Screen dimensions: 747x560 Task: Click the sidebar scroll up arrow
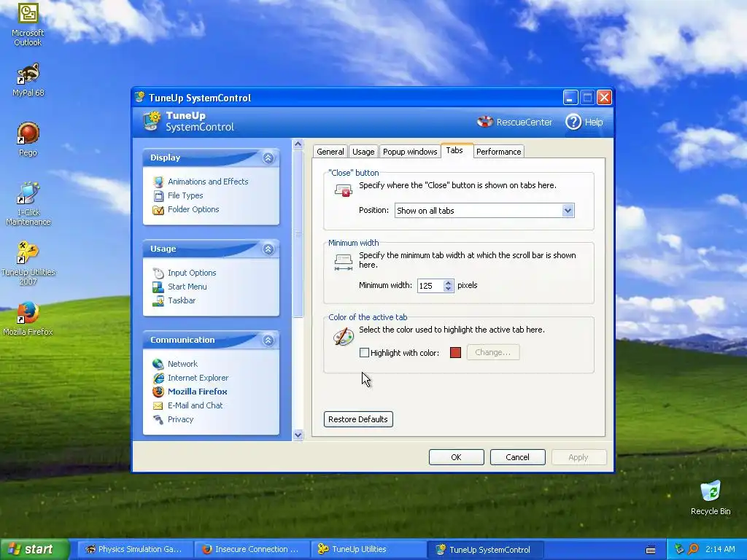[298, 144]
